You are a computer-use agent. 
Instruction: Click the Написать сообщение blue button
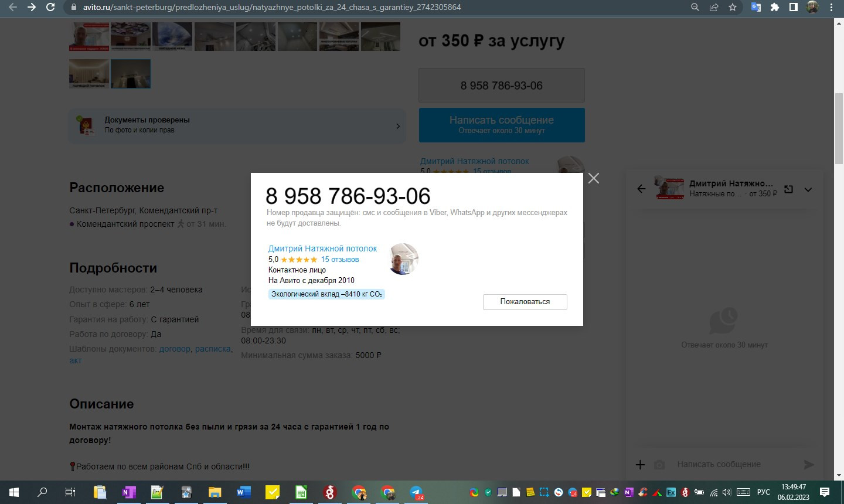click(502, 125)
